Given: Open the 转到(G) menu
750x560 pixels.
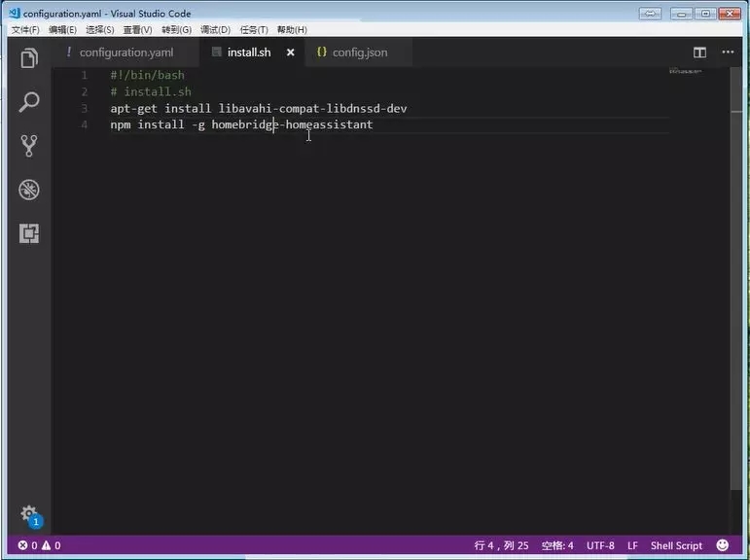Looking at the screenshot, I should click(176, 30).
